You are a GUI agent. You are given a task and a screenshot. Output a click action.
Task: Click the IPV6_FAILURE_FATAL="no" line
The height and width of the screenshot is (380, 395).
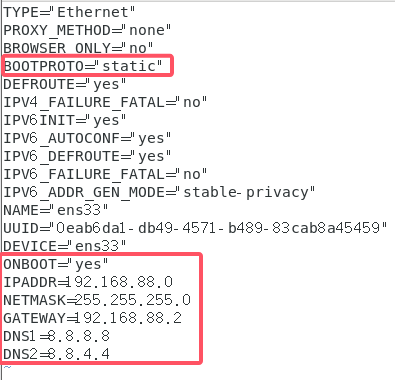click(x=105, y=174)
